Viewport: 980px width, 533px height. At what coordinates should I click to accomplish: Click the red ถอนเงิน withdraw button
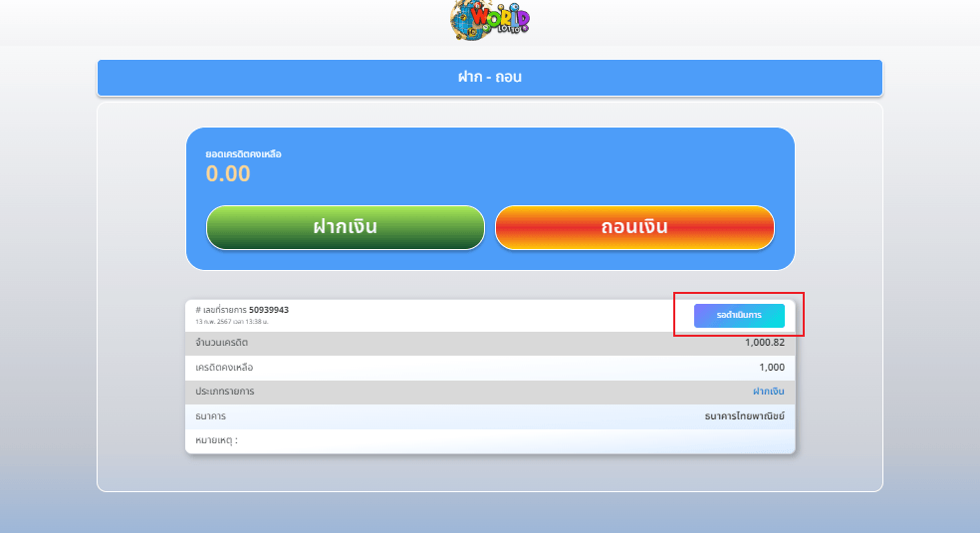click(634, 227)
